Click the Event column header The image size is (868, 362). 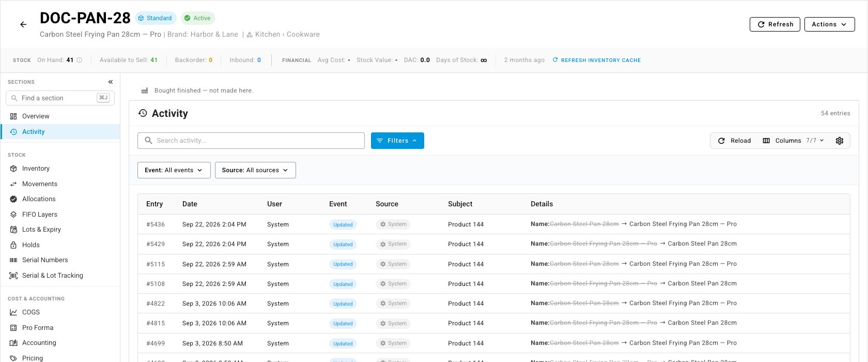click(338, 204)
